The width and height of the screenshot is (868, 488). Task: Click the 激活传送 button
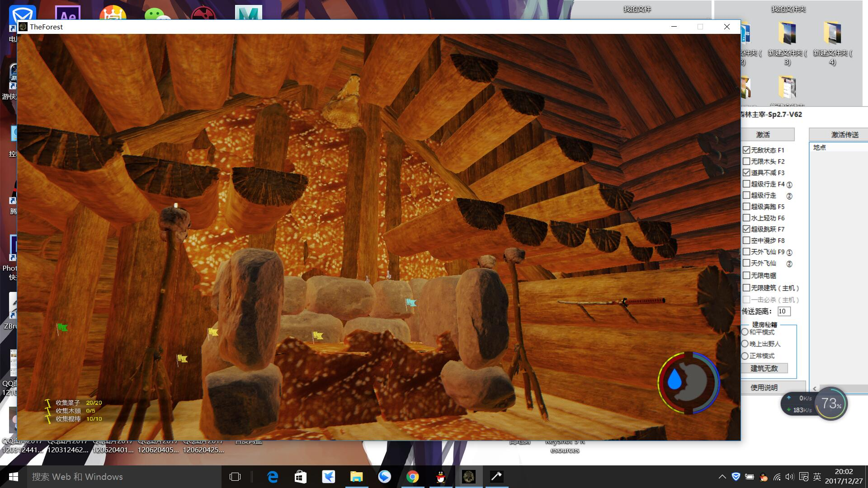pos(839,135)
